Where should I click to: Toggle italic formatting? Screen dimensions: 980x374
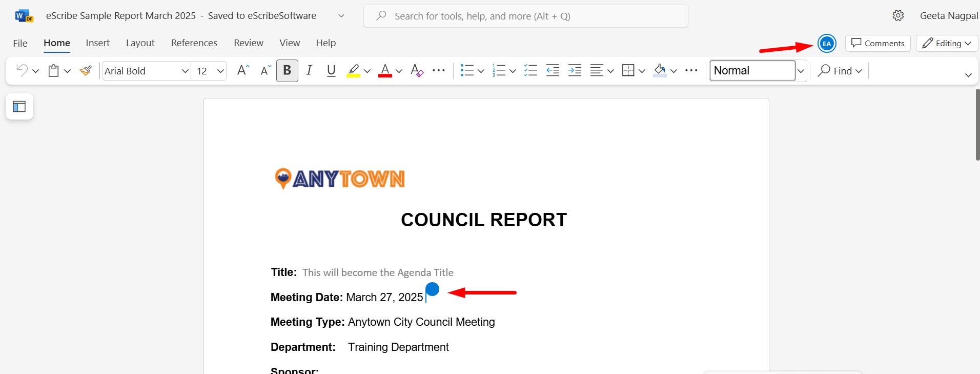click(x=309, y=71)
